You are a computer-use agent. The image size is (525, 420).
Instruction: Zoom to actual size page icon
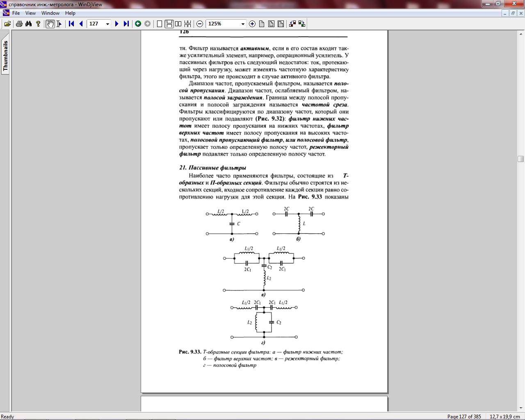tap(262, 24)
